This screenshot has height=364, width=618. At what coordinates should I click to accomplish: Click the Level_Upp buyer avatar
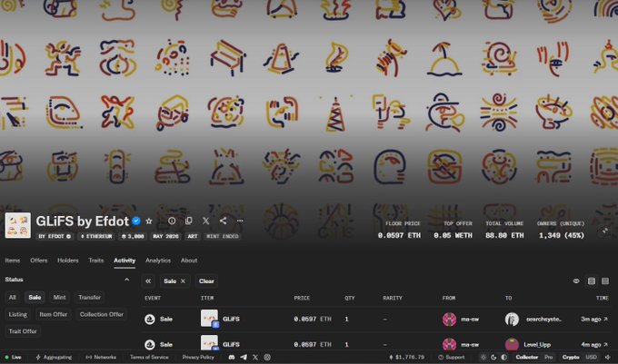click(512, 345)
